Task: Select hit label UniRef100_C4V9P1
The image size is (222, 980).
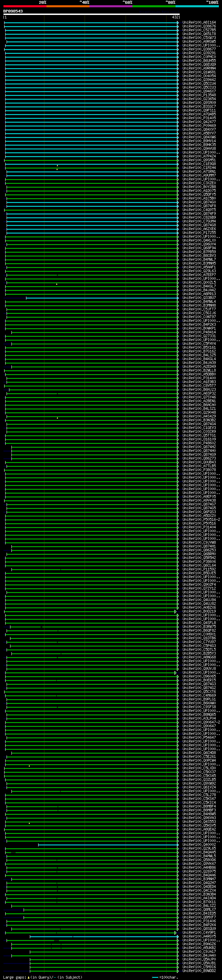Action: pos(199,933)
